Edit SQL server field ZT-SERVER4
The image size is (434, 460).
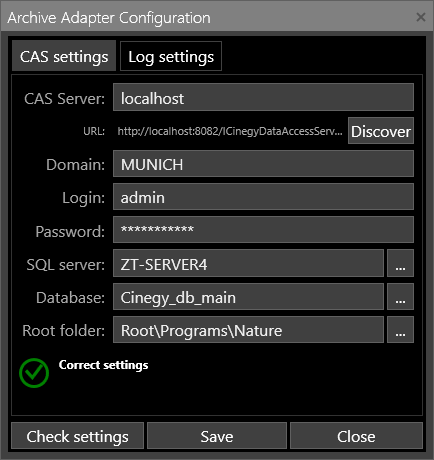[x=248, y=263]
